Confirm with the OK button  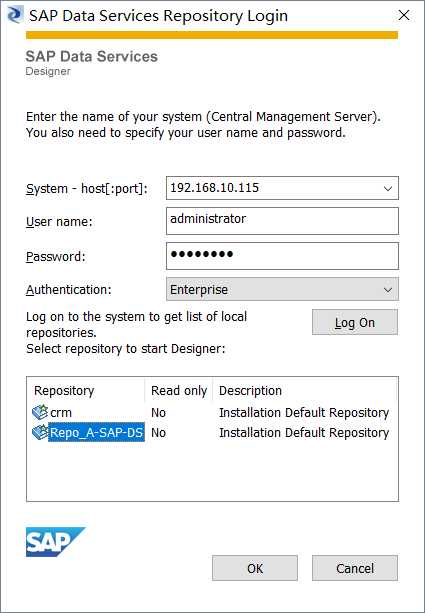[x=255, y=568]
